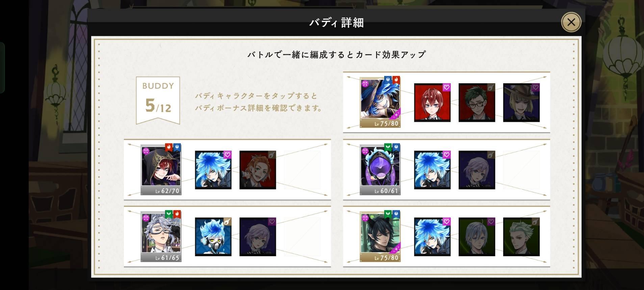Select pale-green-haired buddy in bottom right row
The width and height of the screenshot is (644, 290).
521,237
